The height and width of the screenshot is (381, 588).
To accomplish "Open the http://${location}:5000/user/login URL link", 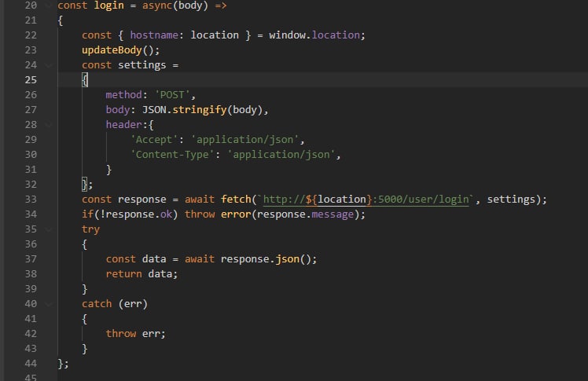I will (366, 200).
